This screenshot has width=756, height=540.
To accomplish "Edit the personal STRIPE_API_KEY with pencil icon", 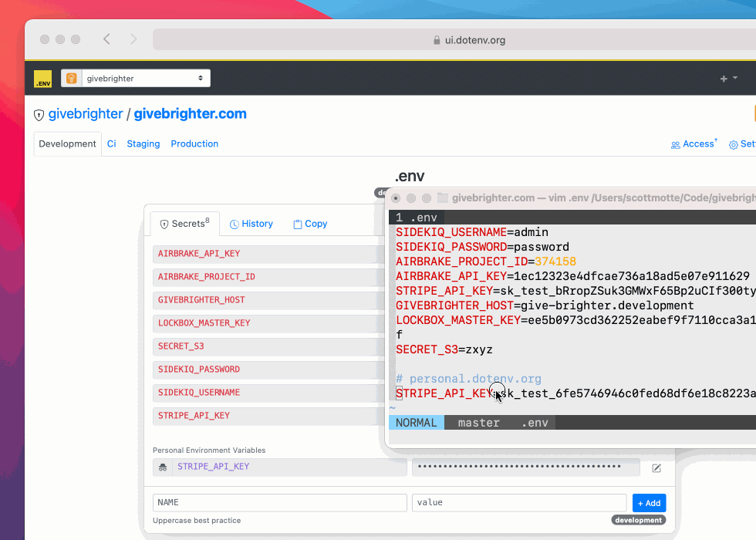I will pos(656,467).
